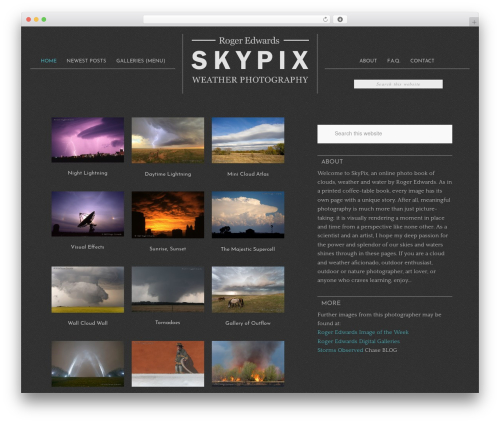
Task: Click the Gallery of Outflow caption
Action: click(248, 323)
